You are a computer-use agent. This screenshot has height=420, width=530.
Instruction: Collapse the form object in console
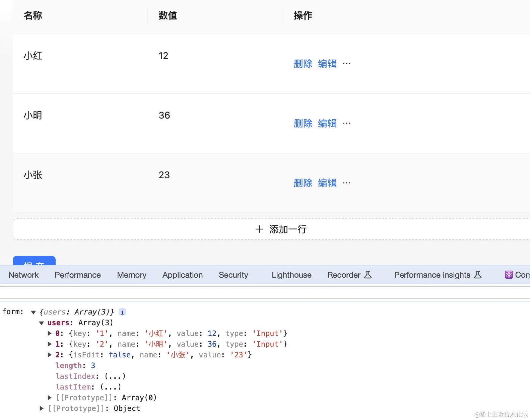click(x=33, y=312)
